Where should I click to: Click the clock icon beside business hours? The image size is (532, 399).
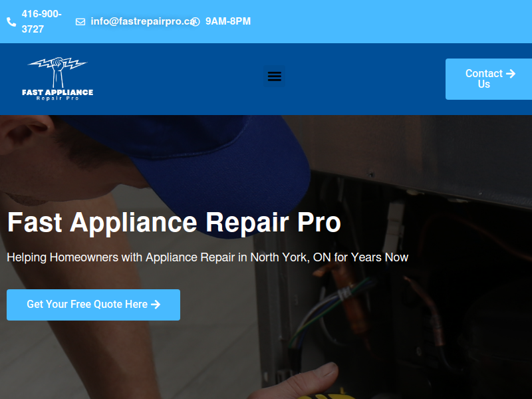[x=196, y=22]
